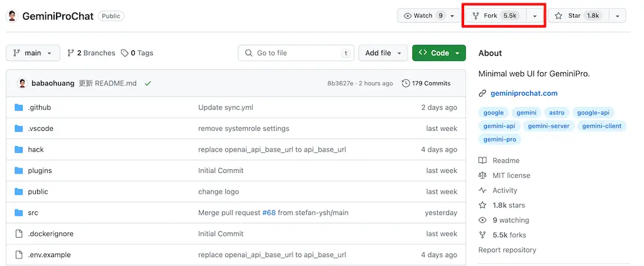The width and height of the screenshot is (644, 266).
Task: Click the babaohuang commit author avatar
Action: (22, 84)
